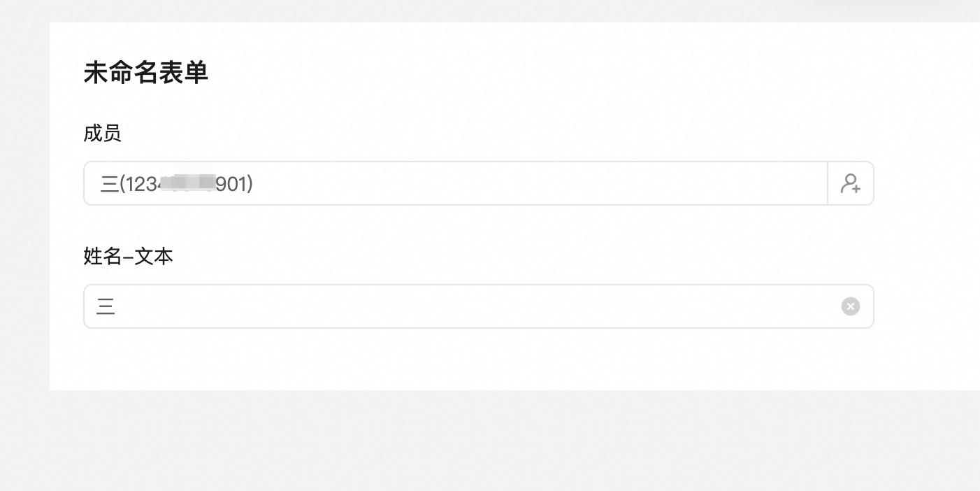Click the blank white area under the name field

[479, 359]
